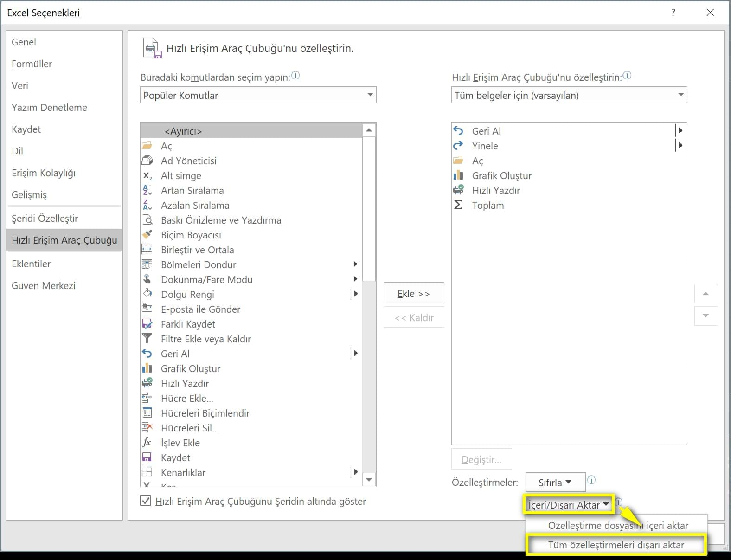Open the Eklentiler category
The image size is (731, 560).
[64, 264]
